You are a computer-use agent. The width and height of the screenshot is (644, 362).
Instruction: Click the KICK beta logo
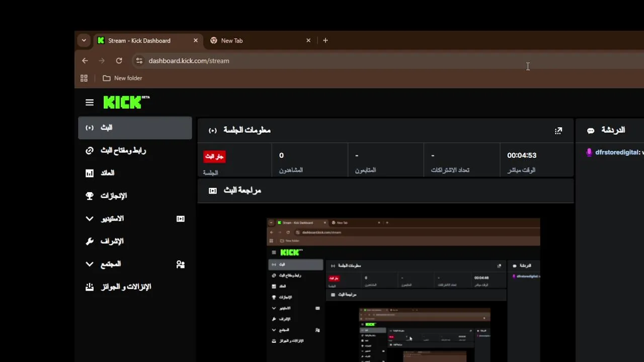(x=126, y=102)
